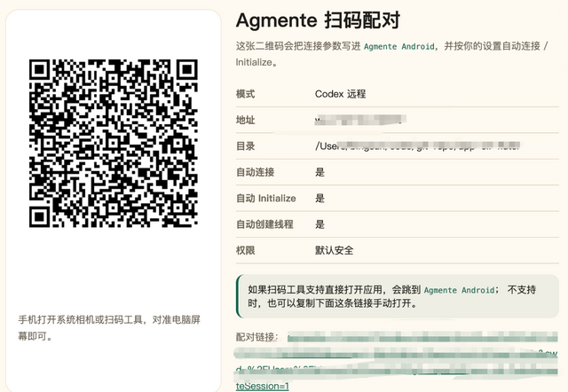This screenshot has height=392, width=568.
Task: Click the '是' value beside 自动 Initialize
Action: click(x=319, y=199)
